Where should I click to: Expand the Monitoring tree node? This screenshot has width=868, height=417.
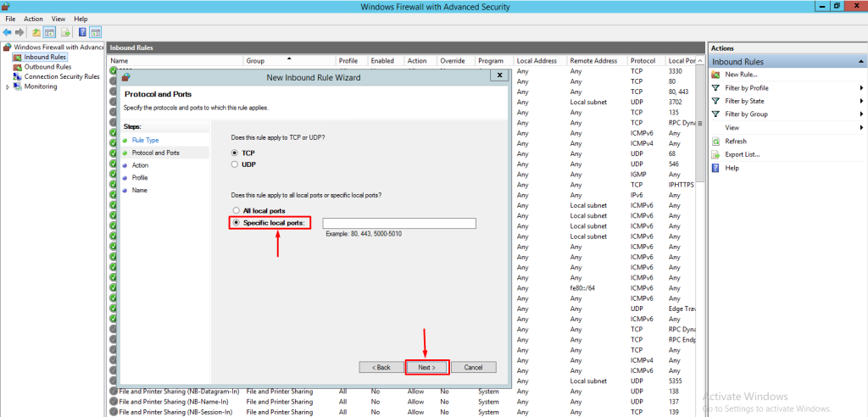[x=8, y=86]
